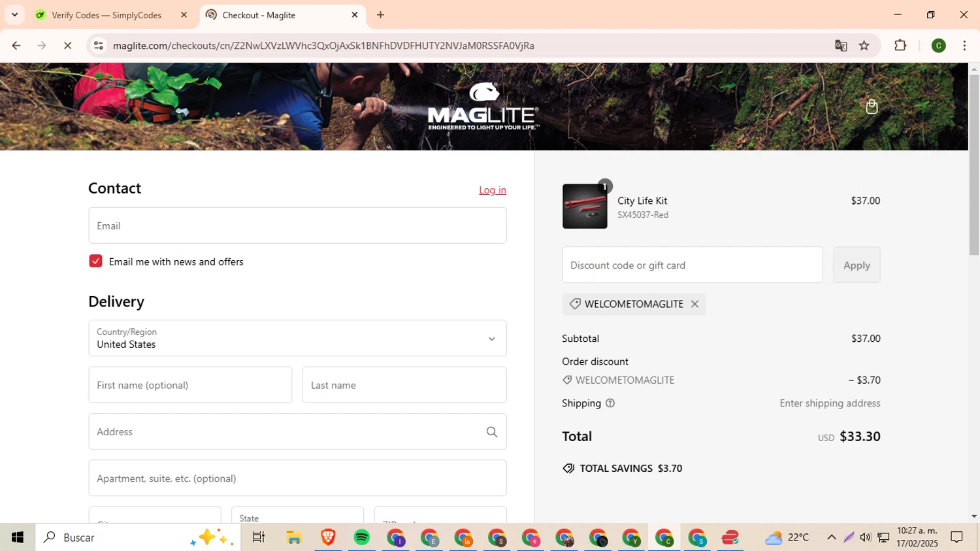The width and height of the screenshot is (980, 551).
Task: Open the Chrome profile avatar
Action: tap(938, 46)
